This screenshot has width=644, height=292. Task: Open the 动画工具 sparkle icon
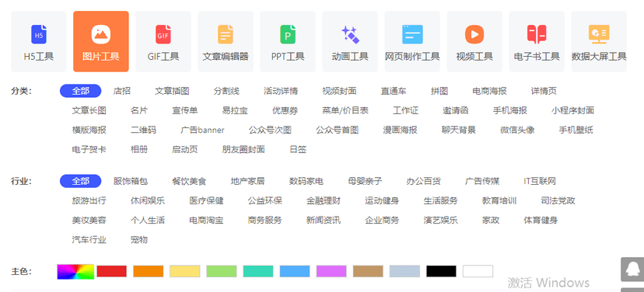click(x=350, y=34)
